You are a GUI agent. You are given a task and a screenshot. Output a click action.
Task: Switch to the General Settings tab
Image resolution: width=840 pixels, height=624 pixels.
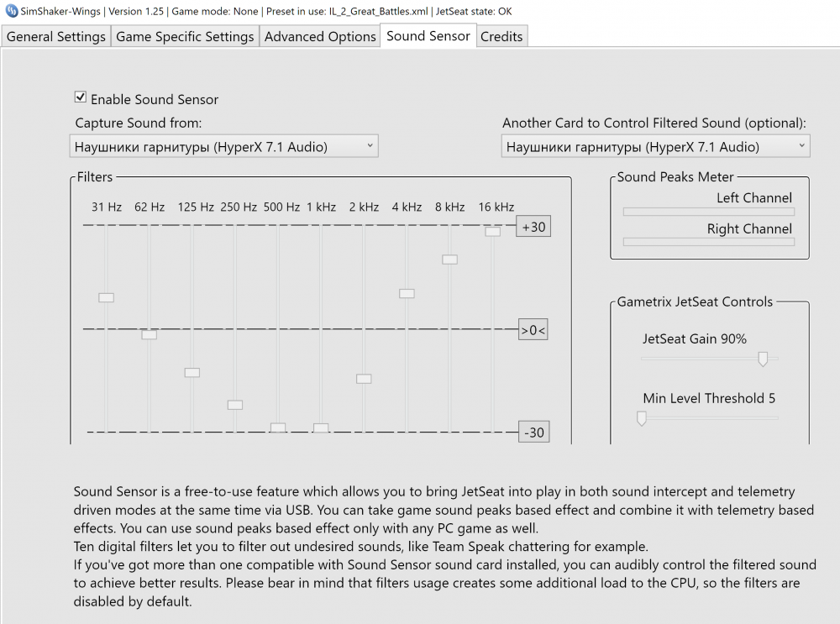click(x=55, y=36)
